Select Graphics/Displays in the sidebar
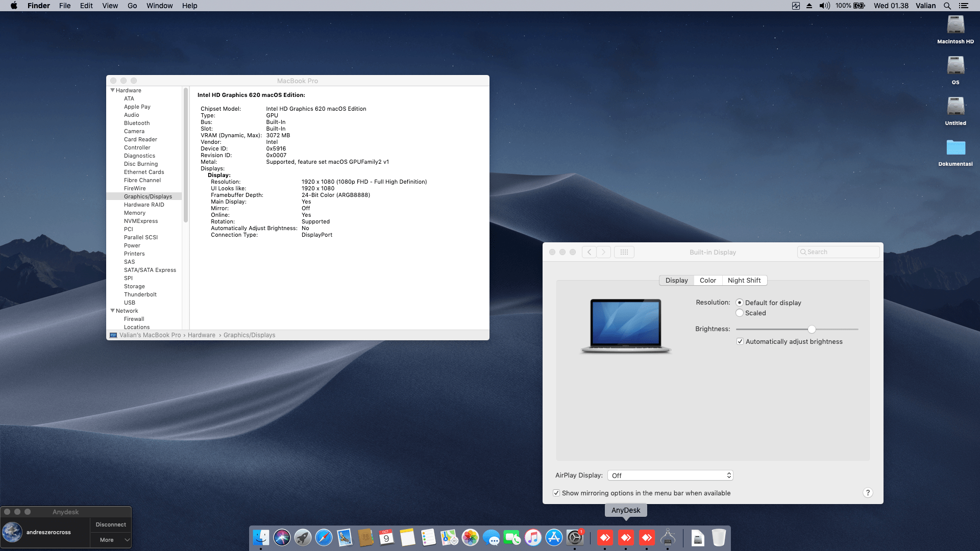The height and width of the screenshot is (551, 980). [x=144, y=196]
